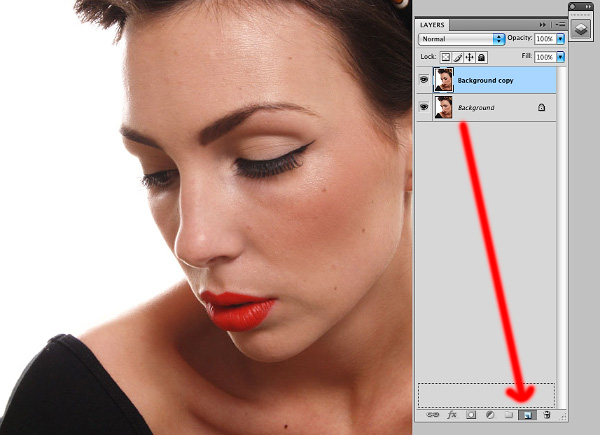The width and height of the screenshot is (600, 435).
Task: Open the Fill slider arrow
Action: [x=561, y=57]
